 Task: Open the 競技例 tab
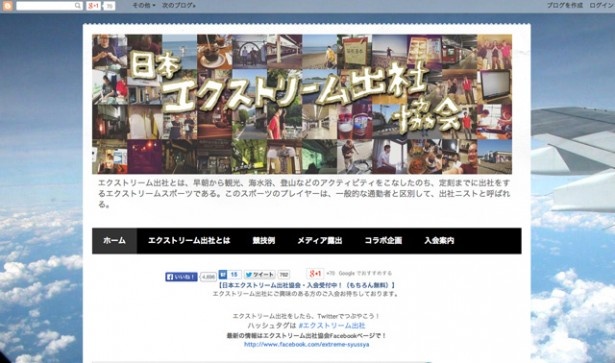point(264,241)
